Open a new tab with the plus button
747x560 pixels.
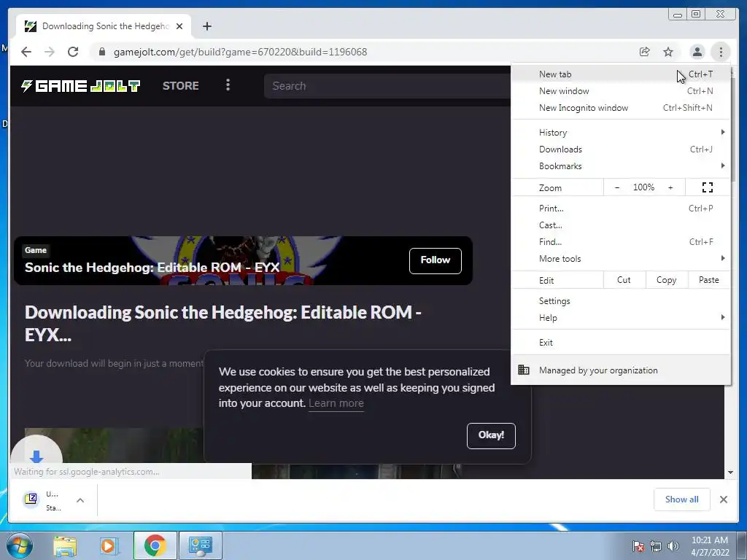point(206,26)
